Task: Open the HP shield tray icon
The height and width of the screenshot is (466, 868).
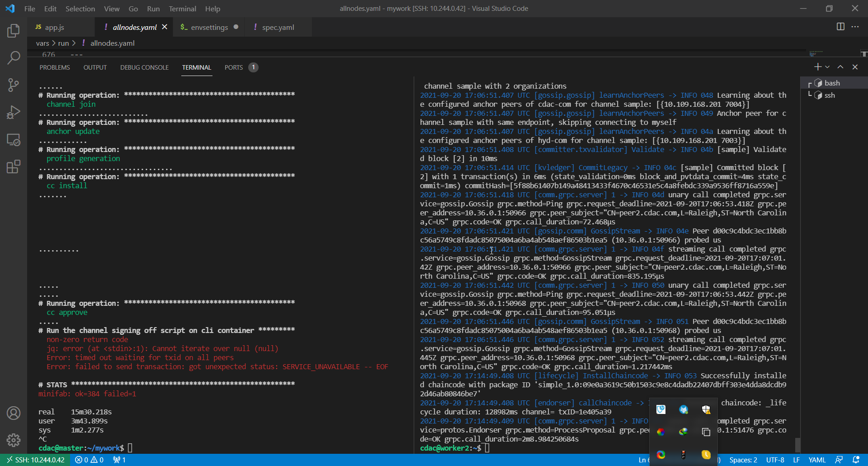Action: pyautogui.click(x=661, y=409)
